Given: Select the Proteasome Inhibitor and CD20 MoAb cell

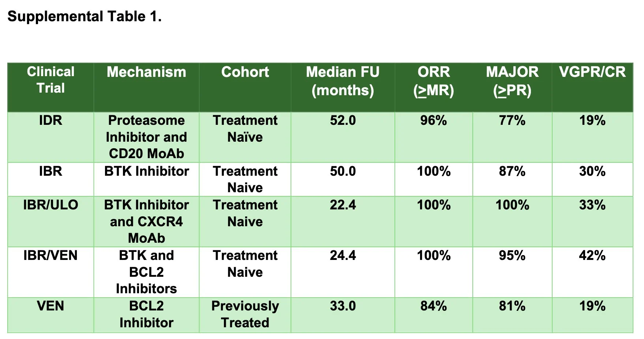Looking at the screenshot, I should click(x=146, y=137).
